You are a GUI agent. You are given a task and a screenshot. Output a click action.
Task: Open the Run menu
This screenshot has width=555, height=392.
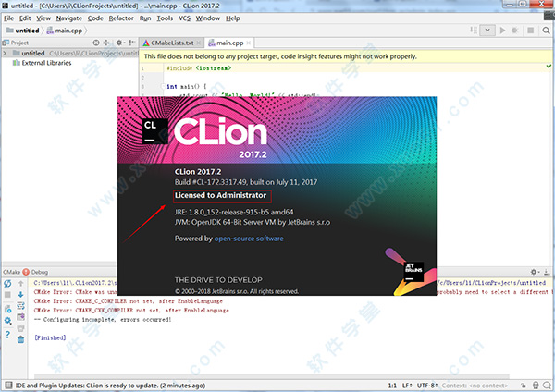145,18
